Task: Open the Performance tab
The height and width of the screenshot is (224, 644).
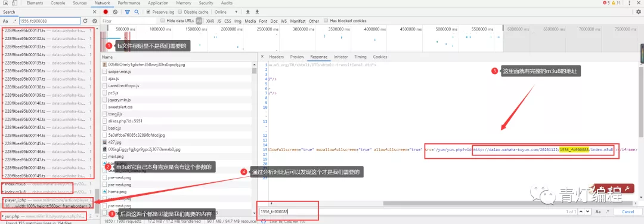Action: [129, 3]
